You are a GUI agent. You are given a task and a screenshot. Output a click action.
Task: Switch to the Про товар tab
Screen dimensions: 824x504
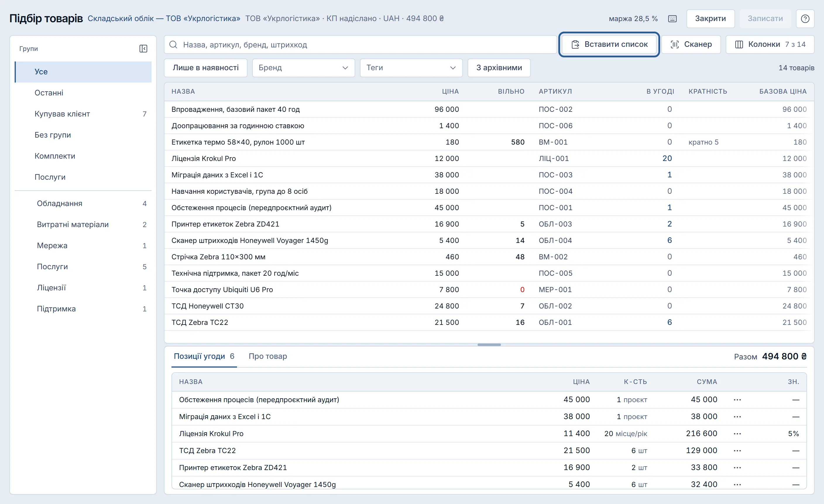[267, 356]
